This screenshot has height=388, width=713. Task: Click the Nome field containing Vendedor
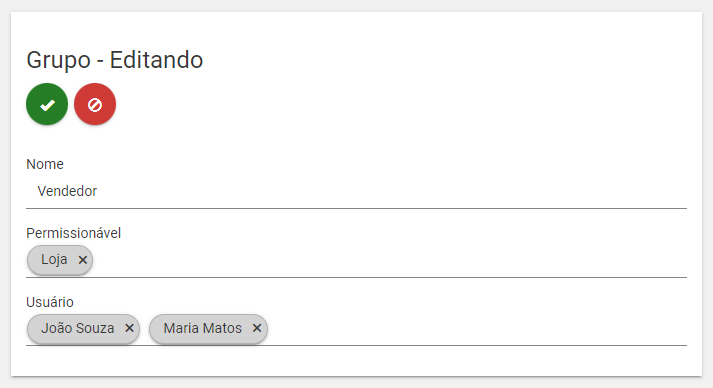point(356,191)
